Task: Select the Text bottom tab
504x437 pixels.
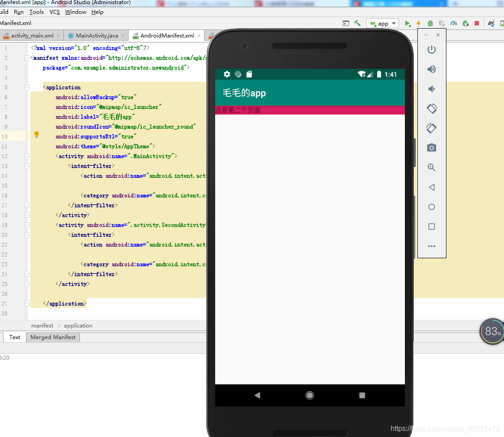Action: (x=14, y=337)
